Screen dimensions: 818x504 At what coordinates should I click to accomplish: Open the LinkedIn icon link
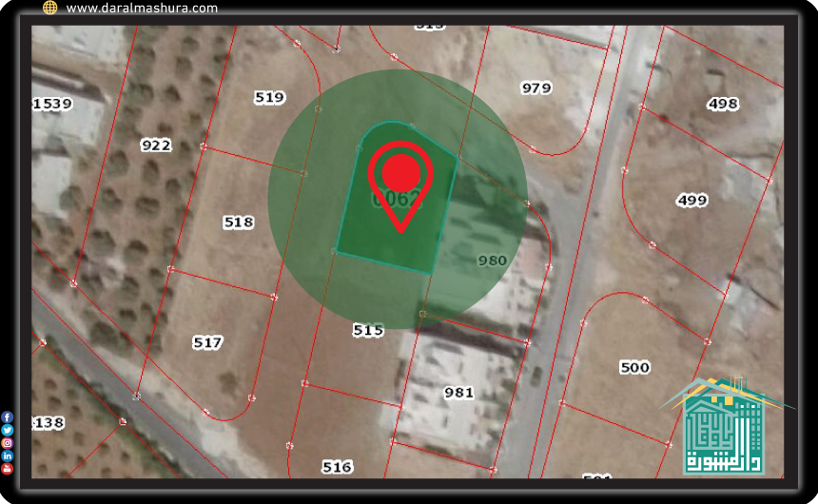pos(7,456)
